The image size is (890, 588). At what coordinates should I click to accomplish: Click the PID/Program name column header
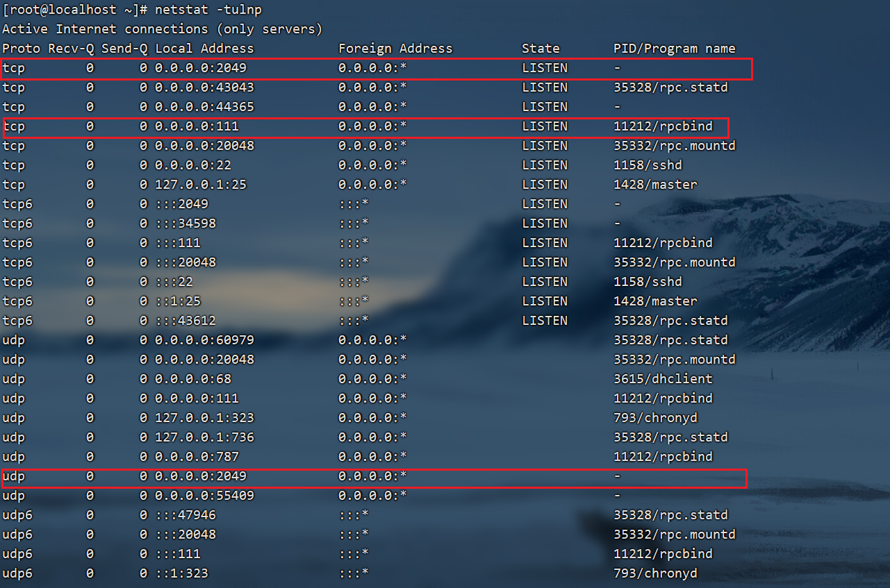point(674,49)
